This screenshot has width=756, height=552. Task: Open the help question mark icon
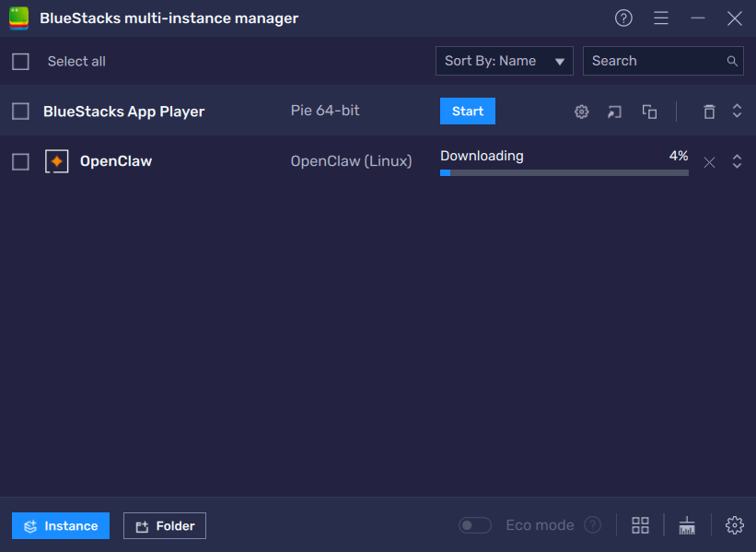tap(623, 18)
